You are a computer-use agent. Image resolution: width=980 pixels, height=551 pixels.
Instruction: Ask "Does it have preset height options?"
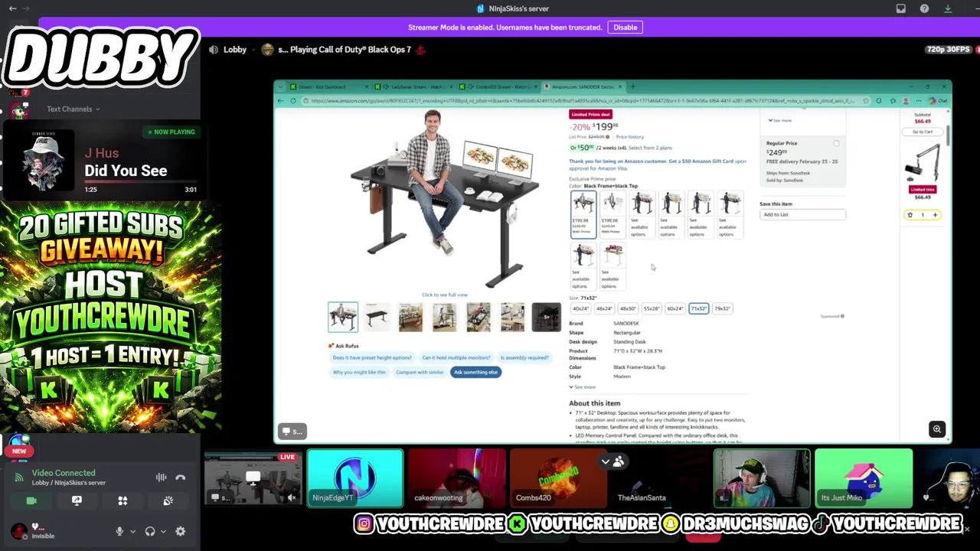click(372, 357)
